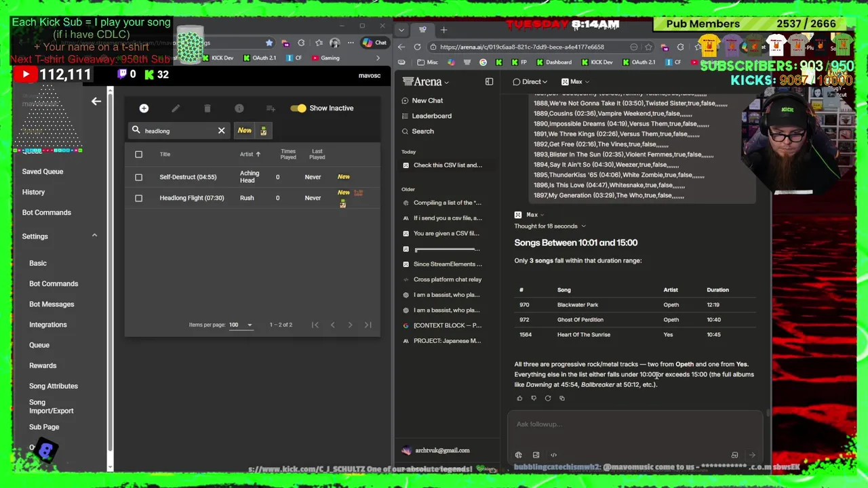
Task: Open Rewards in the settings sidebar
Action: [x=43, y=365]
